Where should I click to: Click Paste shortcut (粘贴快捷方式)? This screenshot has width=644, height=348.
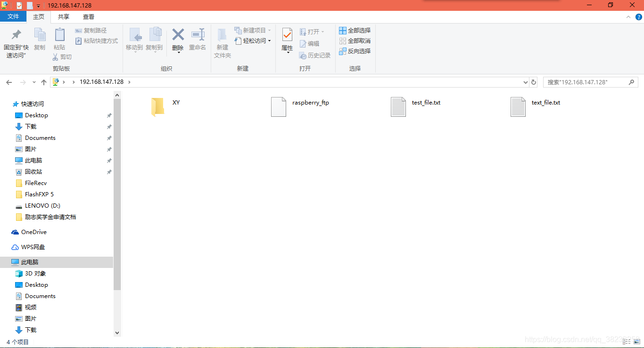click(97, 41)
